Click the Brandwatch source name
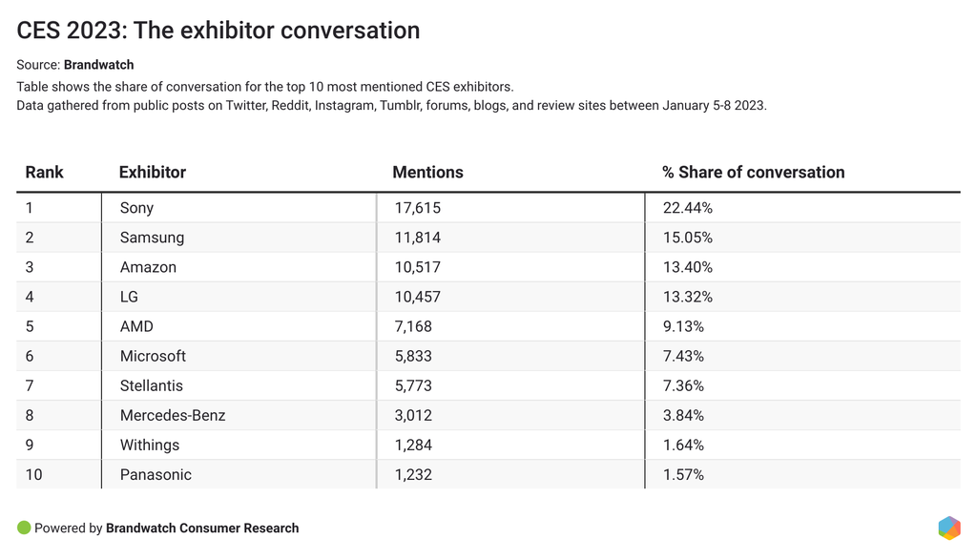977x560 pixels. click(x=98, y=65)
